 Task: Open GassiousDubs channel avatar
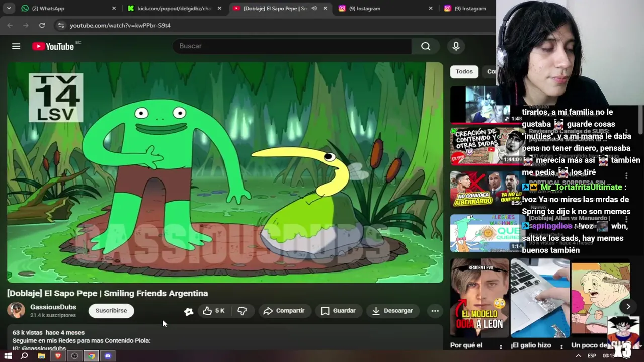point(16,310)
